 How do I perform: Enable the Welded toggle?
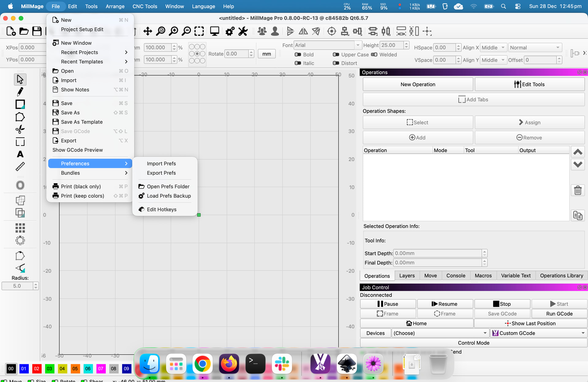coord(374,55)
